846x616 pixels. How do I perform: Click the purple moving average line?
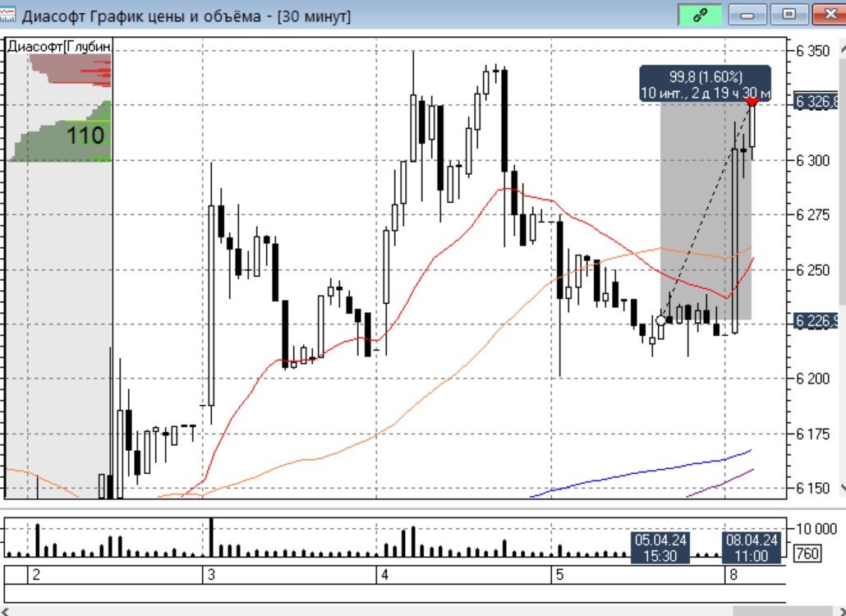[720, 483]
